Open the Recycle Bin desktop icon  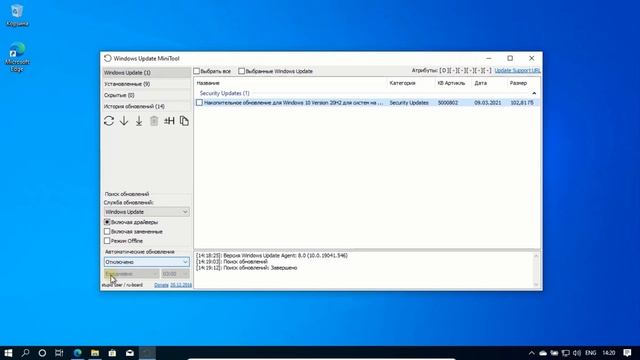17,15
